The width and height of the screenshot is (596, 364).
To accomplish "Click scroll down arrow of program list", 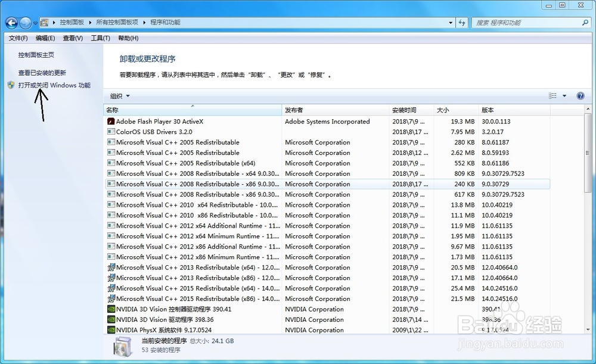I will (588, 330).
